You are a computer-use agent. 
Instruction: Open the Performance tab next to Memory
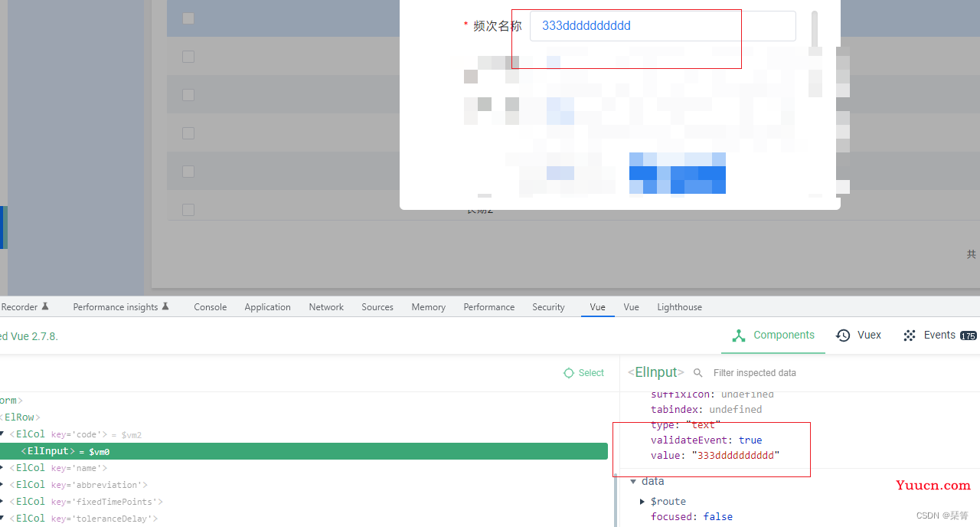488,307
